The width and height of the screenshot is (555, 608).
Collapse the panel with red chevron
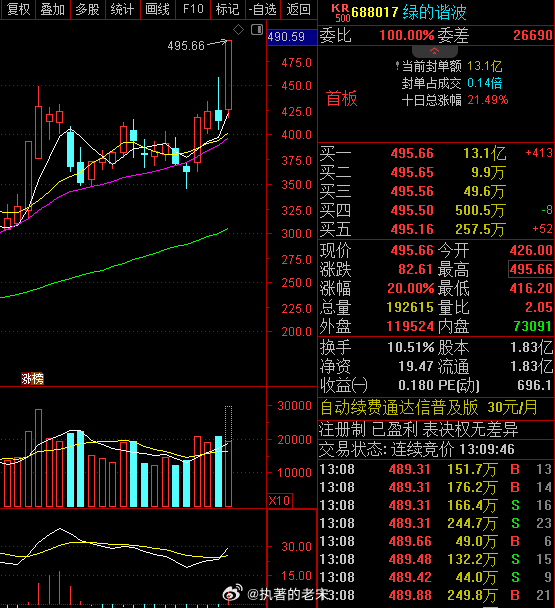tap(434, 51)
